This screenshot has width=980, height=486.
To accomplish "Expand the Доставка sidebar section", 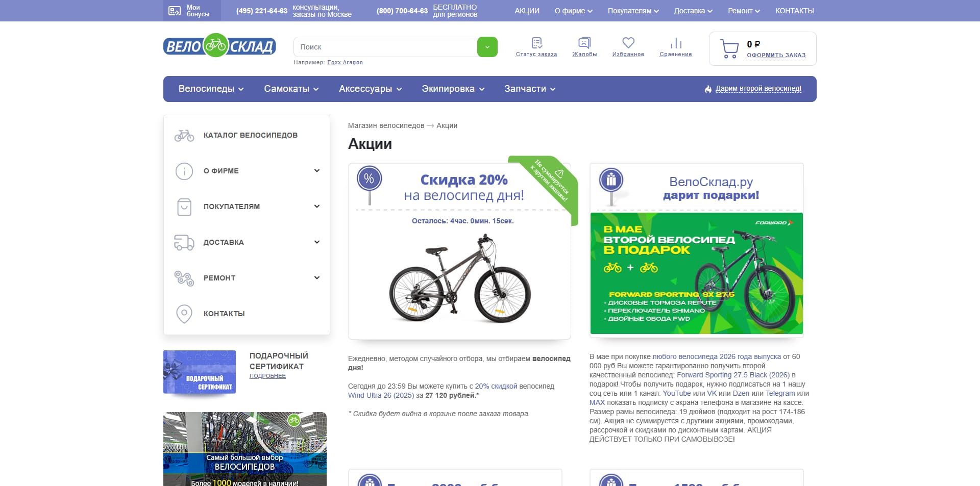I will [316, 242].
